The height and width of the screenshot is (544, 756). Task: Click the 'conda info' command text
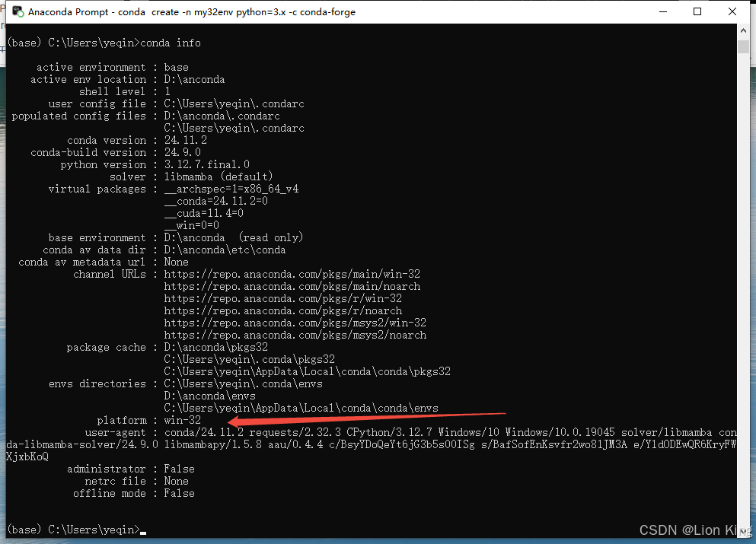pyautogui.click(x=171, y=43)
